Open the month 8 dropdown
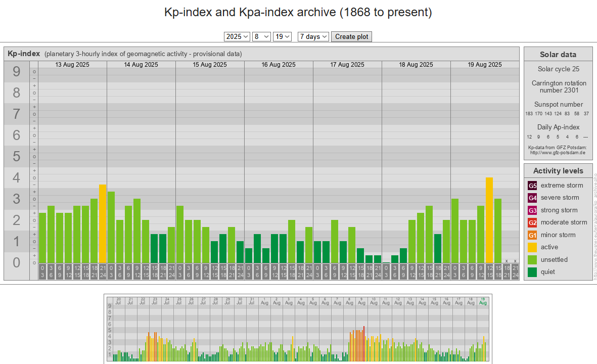 (x=261, y=36)
